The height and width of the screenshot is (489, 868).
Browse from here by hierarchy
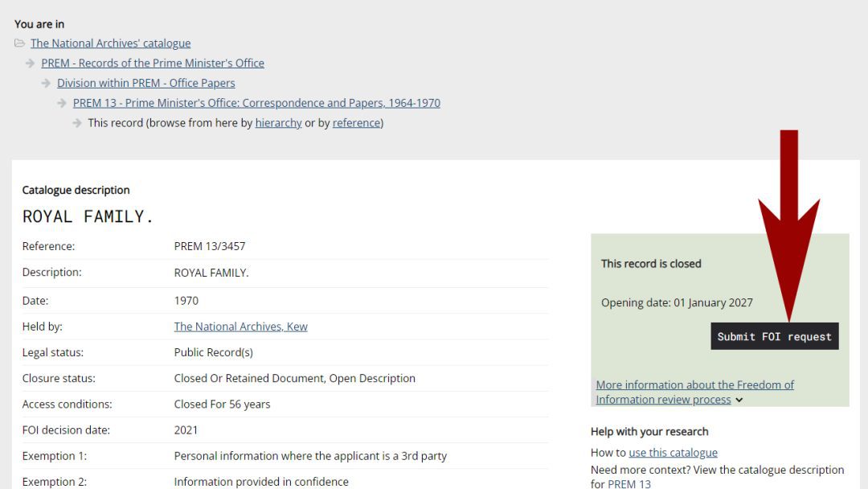pyautogui.click(x=278, y=123)
